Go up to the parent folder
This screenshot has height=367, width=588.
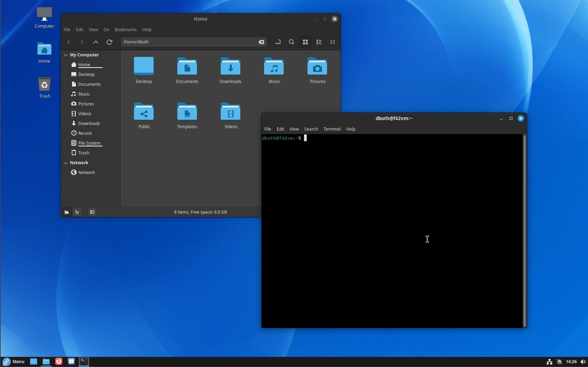(x=96, y=42)
